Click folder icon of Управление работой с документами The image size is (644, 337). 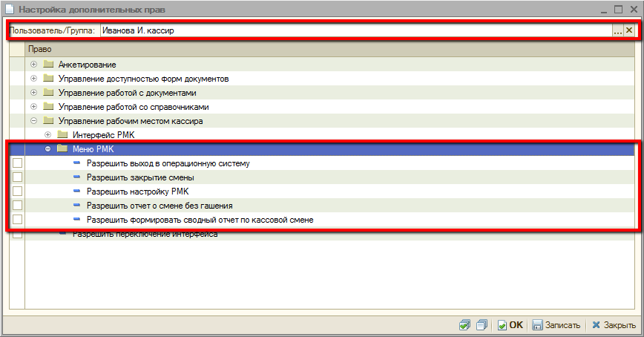click(49, 93)
